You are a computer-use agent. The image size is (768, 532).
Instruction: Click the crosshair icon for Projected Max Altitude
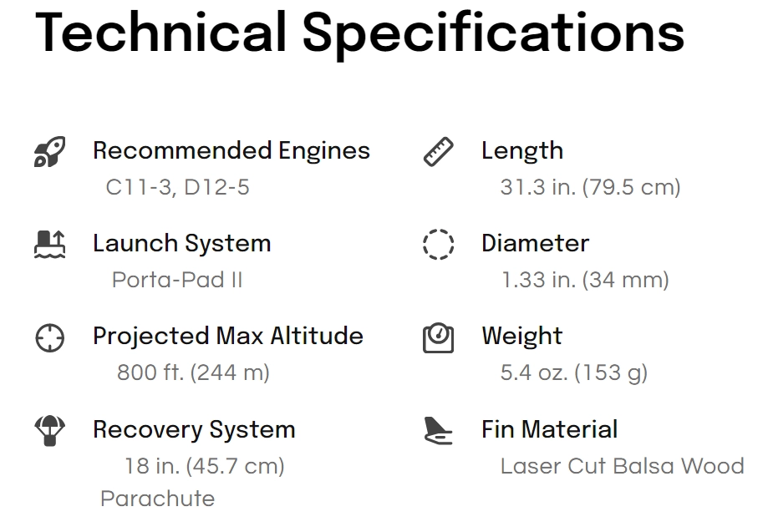point(49,337)
